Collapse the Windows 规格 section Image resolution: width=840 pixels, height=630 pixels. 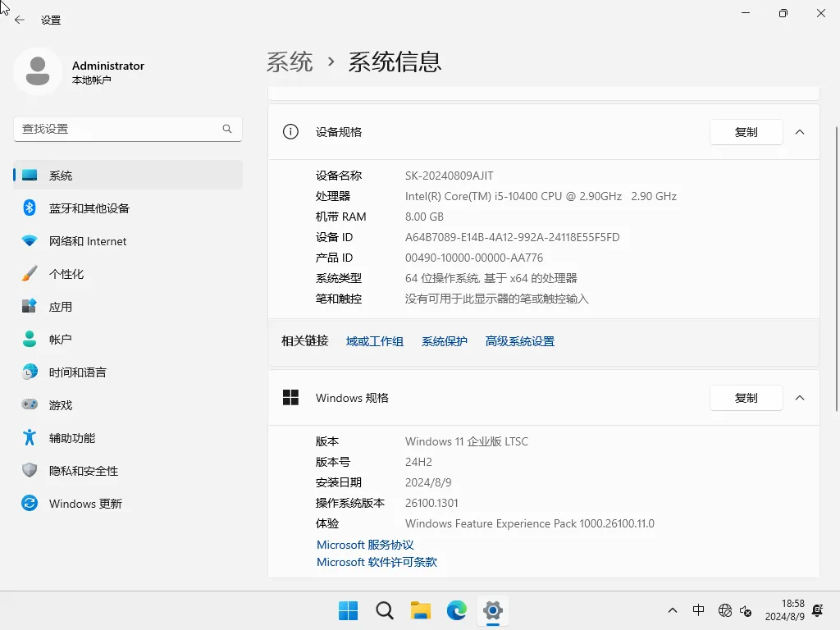click(x=800, y=398)
